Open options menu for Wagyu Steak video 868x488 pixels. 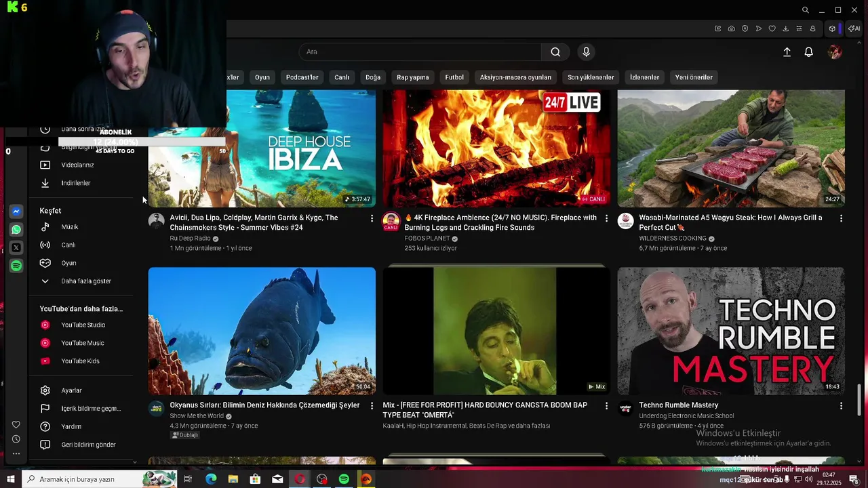(841, 218)
